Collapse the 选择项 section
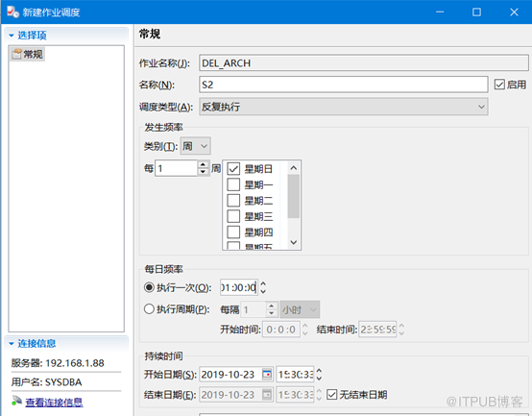Image resolution: width=532 pixels, height=416 pixels. click(x=12, y=36)
